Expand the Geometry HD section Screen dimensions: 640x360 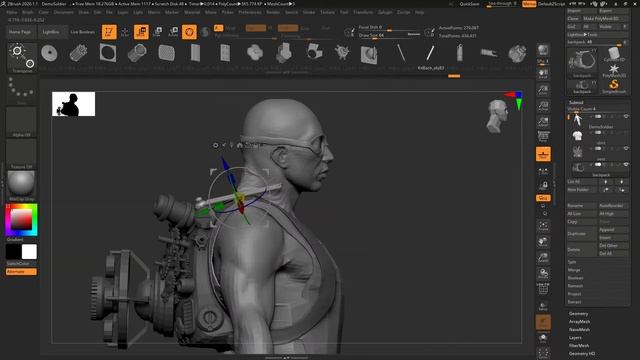coord(582,353)
